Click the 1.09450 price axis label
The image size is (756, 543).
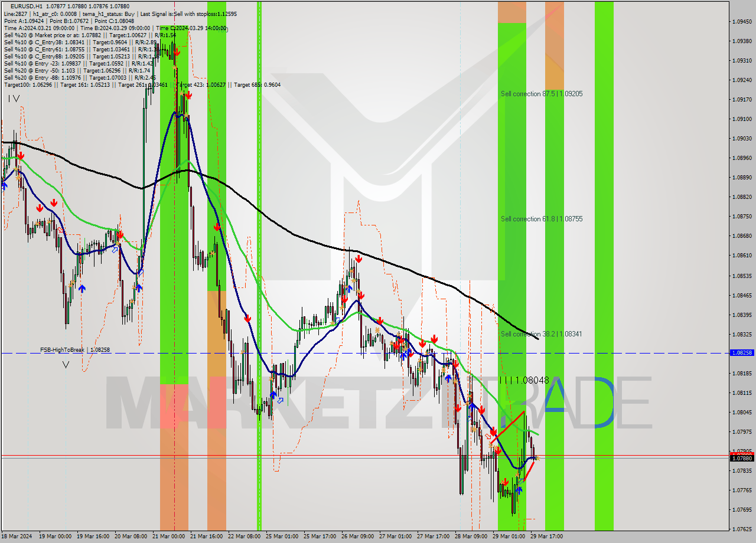[742, 22]
